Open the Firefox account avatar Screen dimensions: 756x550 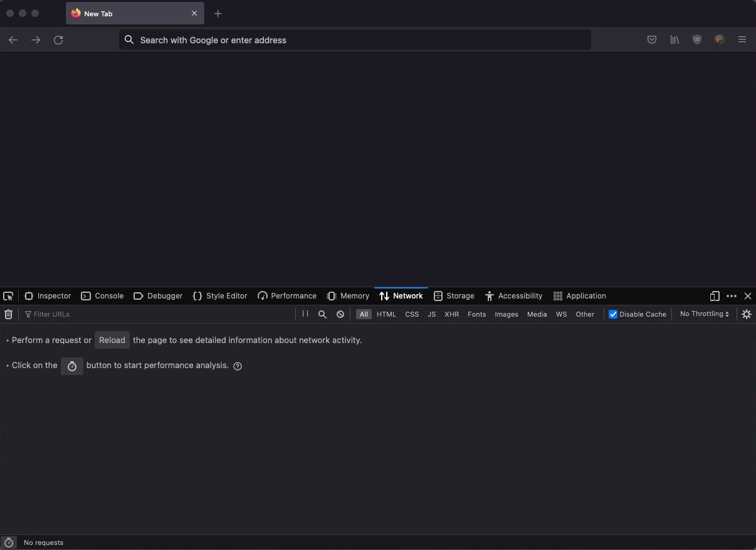coord(720,40)
